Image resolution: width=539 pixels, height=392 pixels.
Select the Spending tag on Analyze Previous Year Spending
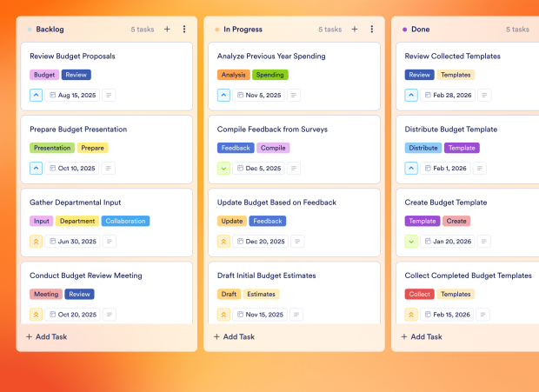(270, 75)
